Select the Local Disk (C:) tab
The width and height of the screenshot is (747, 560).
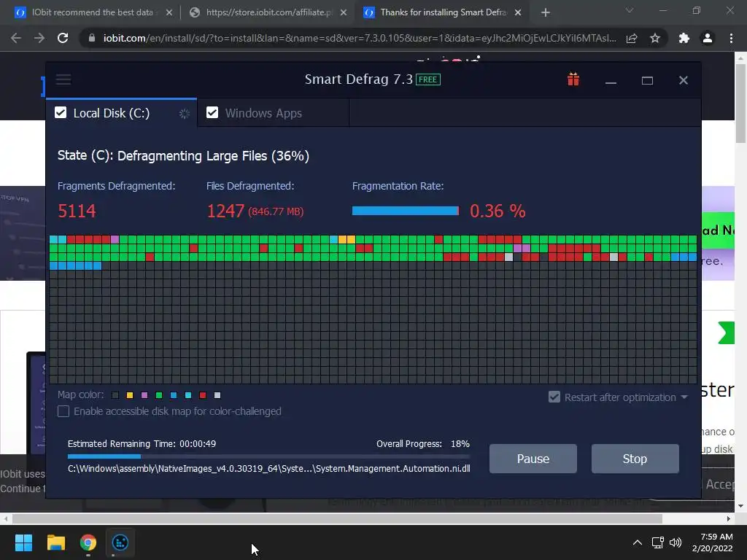pos(122,113)
